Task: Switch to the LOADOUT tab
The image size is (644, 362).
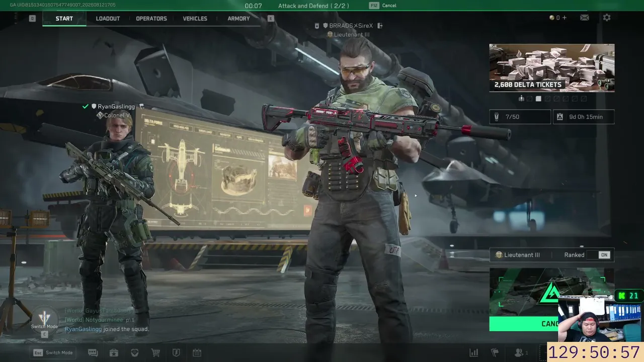Action: 108,19
